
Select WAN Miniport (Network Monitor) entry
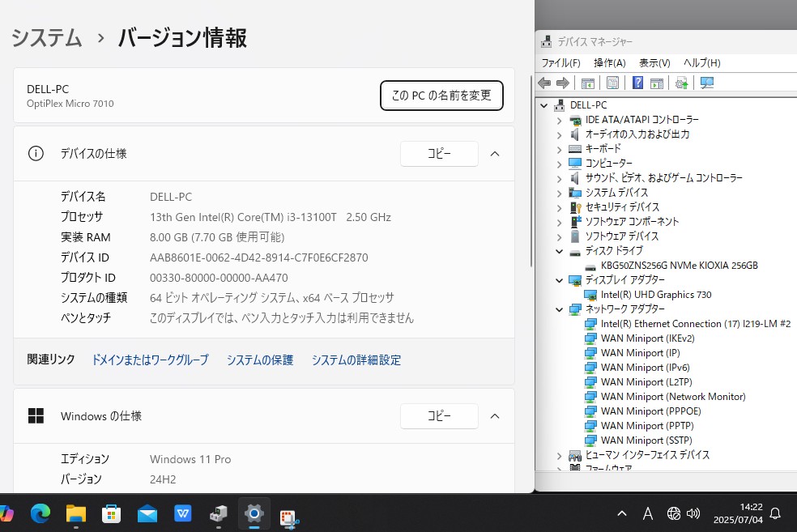(673, 396)
